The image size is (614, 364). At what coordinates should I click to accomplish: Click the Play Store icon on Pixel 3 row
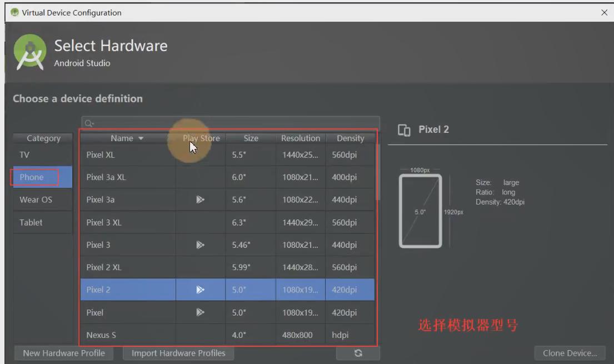coord(201,245)
